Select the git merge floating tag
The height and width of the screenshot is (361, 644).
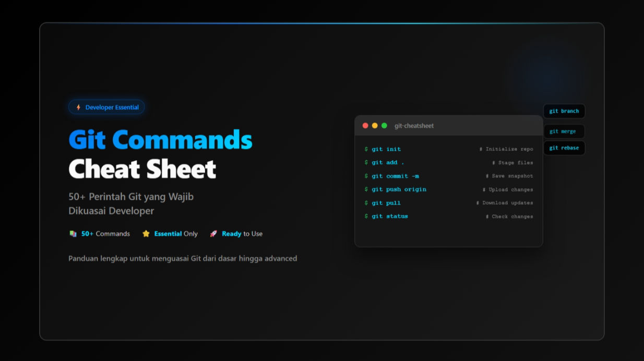click(564, 131)
